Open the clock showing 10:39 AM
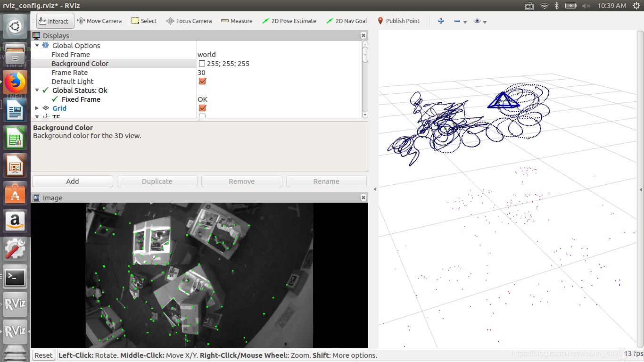Viewport: 644px width, 362px height. pyautogui.click(x=611, y=6)
